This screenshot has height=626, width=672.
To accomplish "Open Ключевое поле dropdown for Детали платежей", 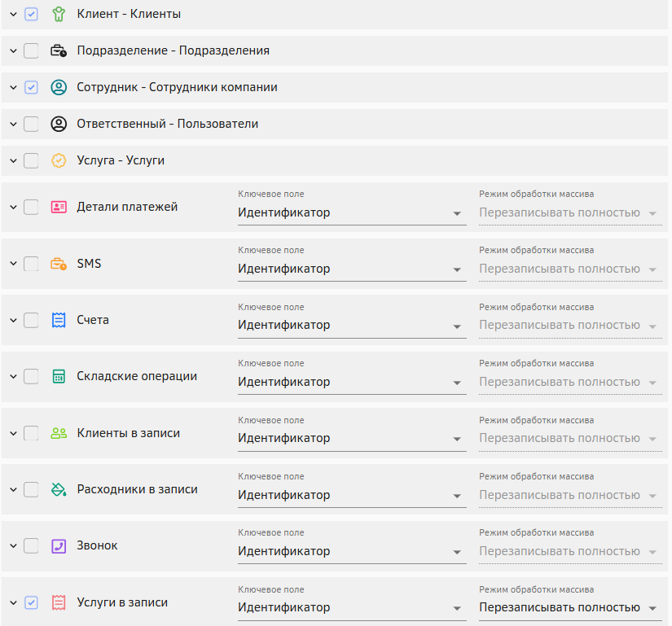I will click(352, 212).
